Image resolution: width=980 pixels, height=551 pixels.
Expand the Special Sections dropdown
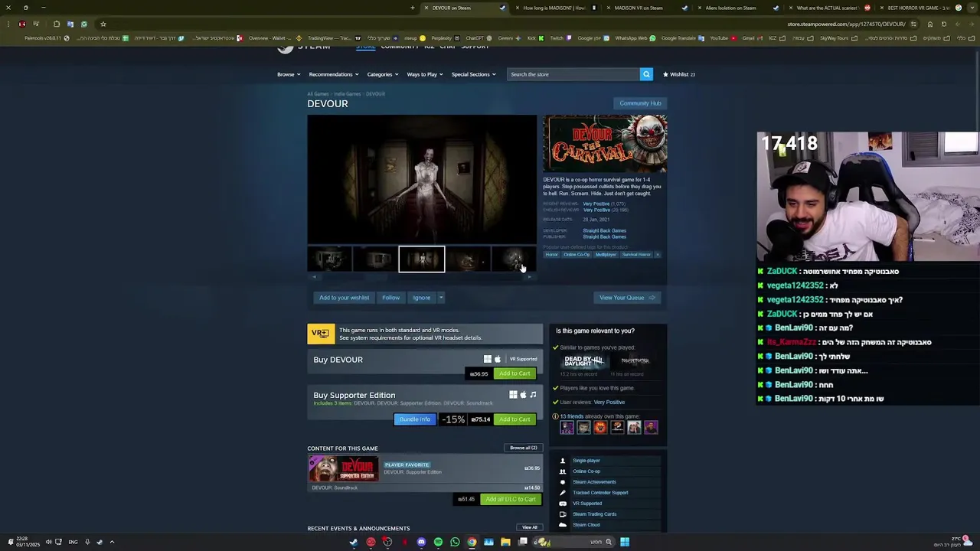(474, 74)
